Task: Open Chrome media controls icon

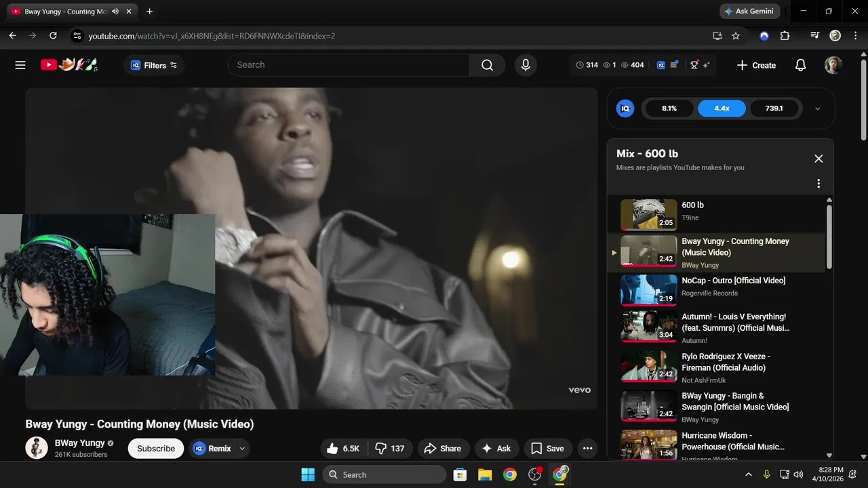Action: (815, 36)
